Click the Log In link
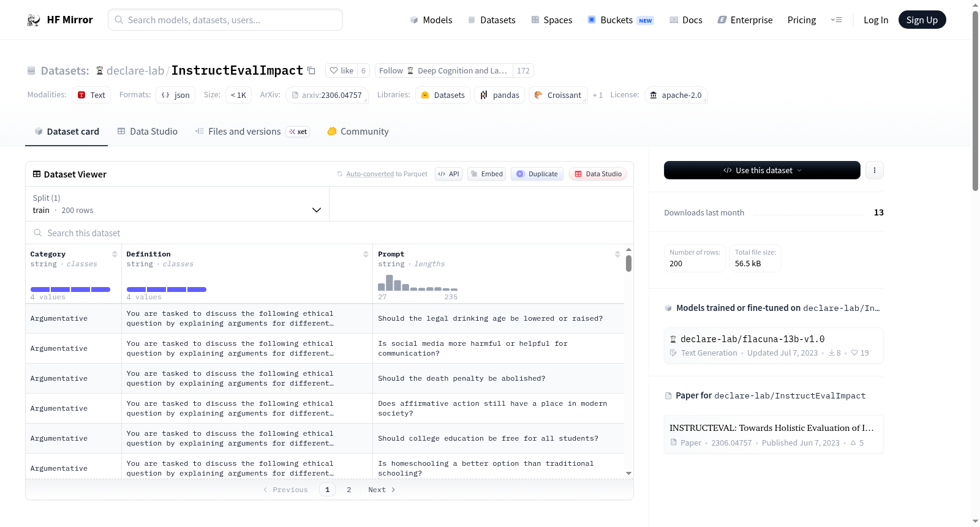 (x=876, y=20)
